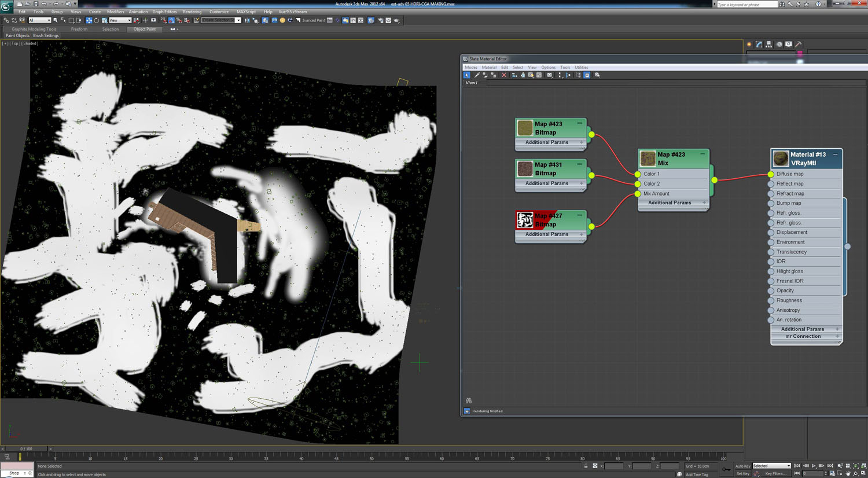Collapse the Map #423 Mix node
868x478 pixels.
point(703,155)
